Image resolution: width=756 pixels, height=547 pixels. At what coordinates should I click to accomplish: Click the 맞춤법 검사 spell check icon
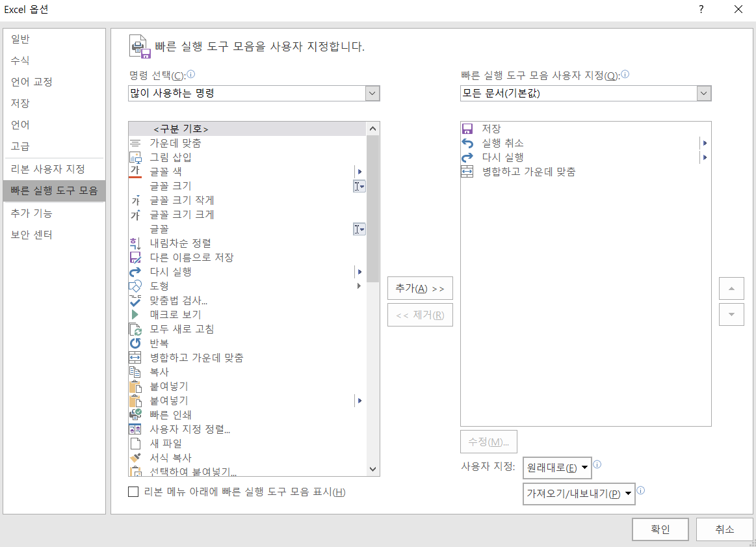(x=135, y=300)
